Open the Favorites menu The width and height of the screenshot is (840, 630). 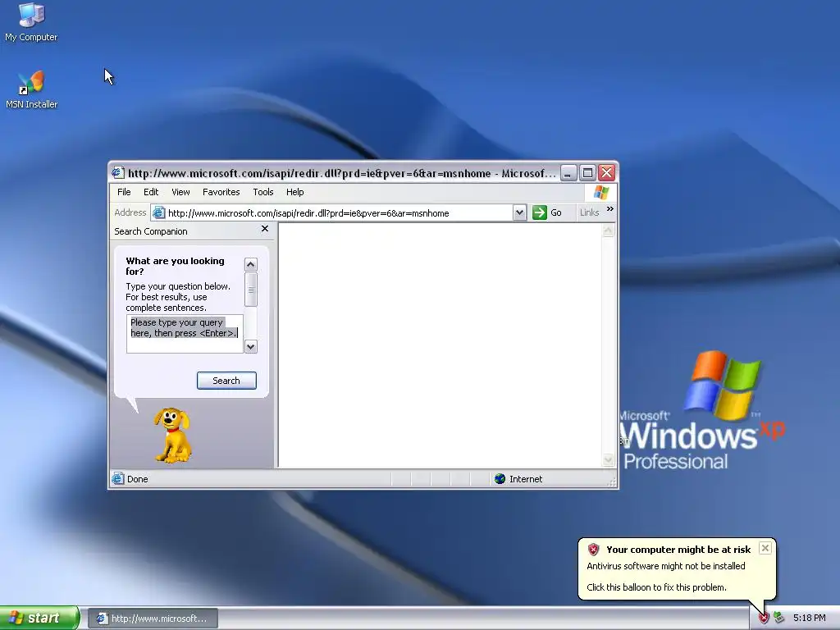pyautogui.click(x=221, y=192)
